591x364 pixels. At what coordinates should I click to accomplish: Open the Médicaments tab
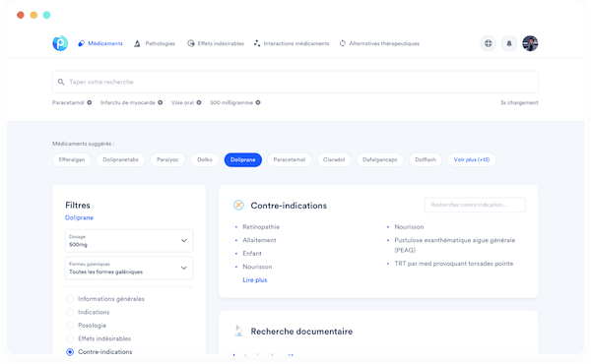coord(100,43)
